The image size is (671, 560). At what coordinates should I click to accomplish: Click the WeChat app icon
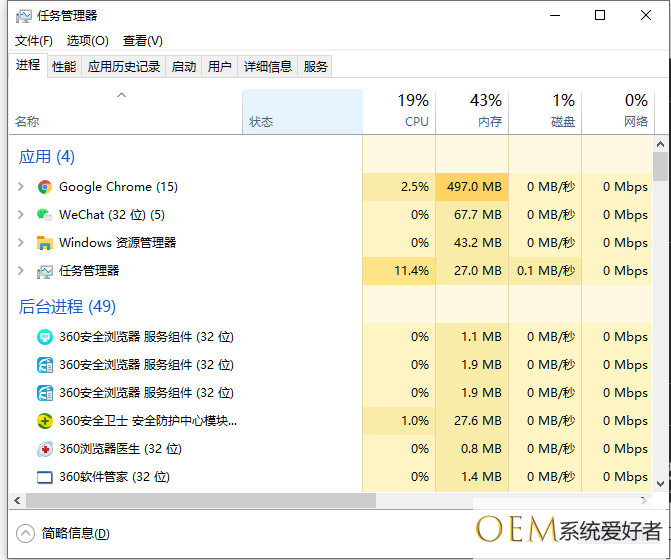tap(44, 215)
